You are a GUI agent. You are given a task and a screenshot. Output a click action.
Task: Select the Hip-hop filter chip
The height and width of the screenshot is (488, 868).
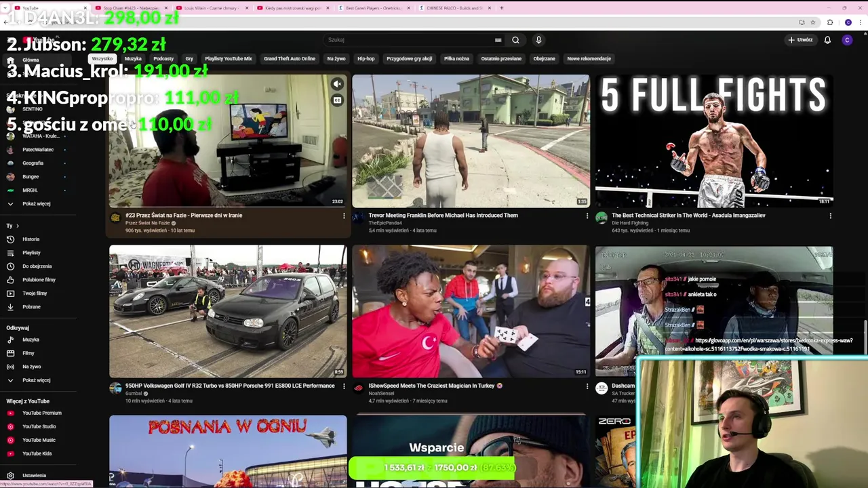coord(366,59)
